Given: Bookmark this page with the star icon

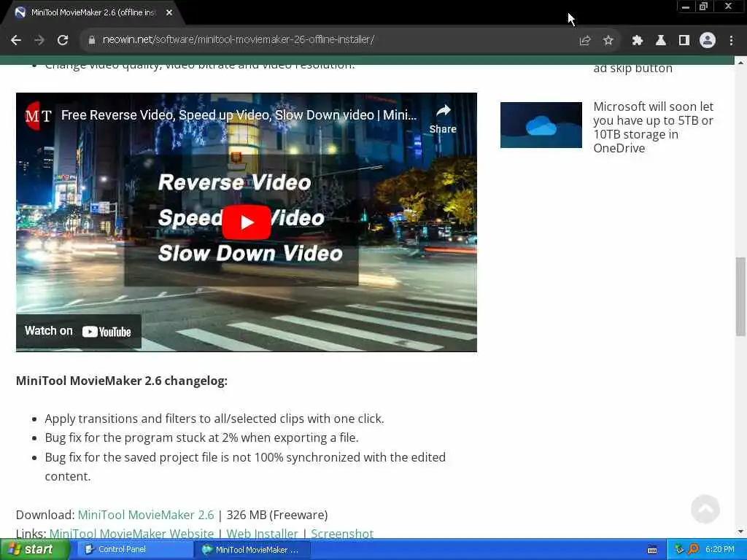Looking at the screenshot, I should point(608,41).
